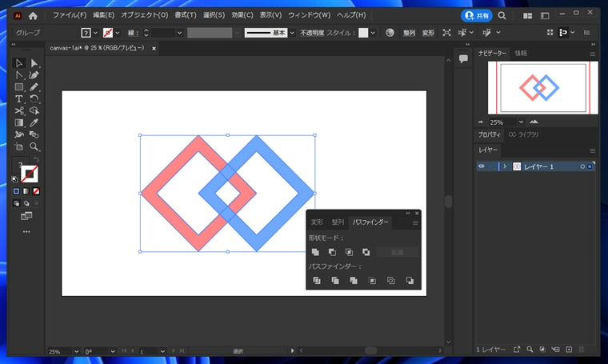Open the rotate view 0° dropdown
The width and height of the screenshot is (608, 364).
(x=113, y=351)
